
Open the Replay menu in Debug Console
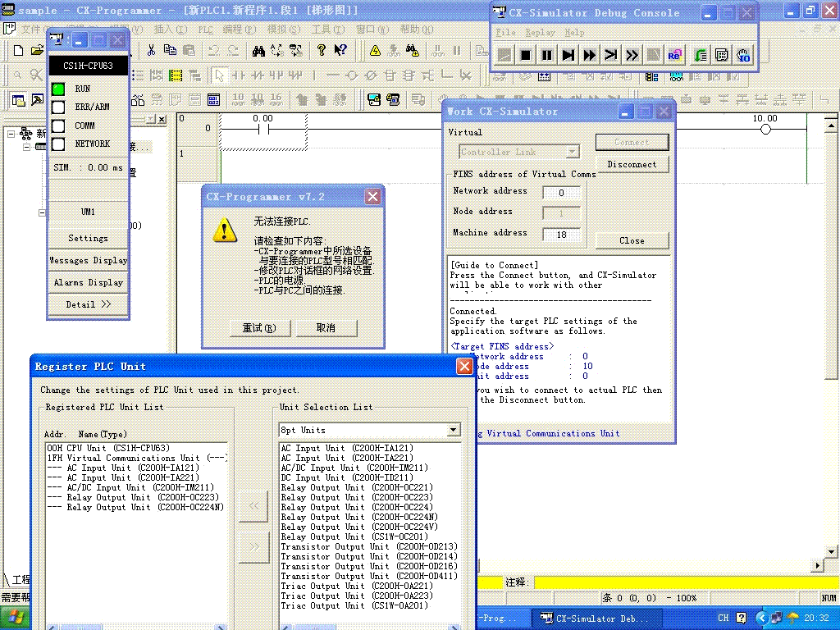[x=540, y=32]
